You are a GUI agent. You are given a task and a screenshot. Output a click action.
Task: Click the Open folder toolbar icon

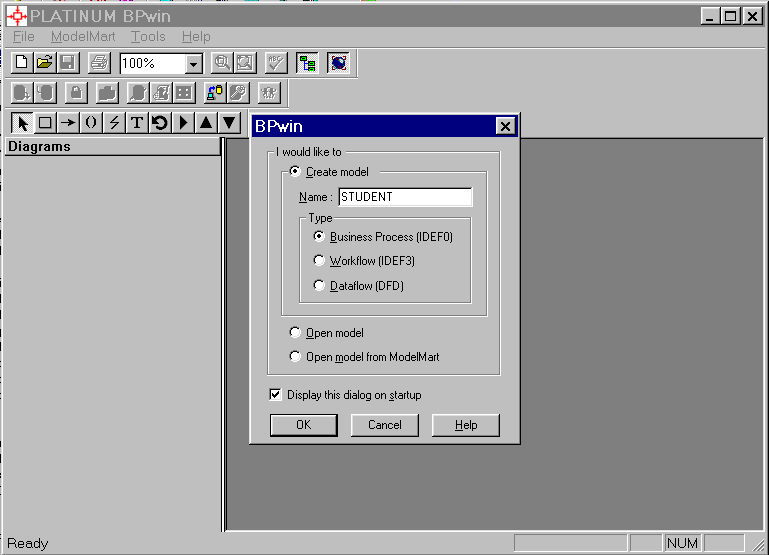click(44, 63)
